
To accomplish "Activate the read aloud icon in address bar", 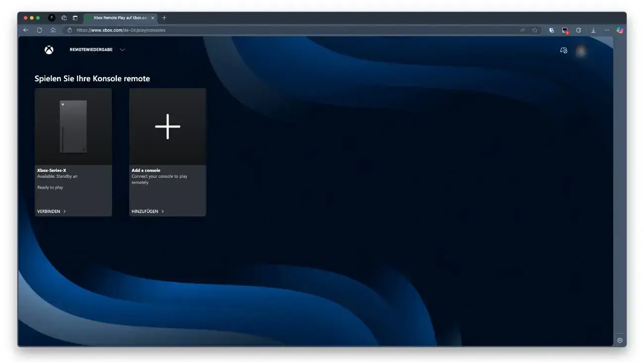I will tap(523, 30).
